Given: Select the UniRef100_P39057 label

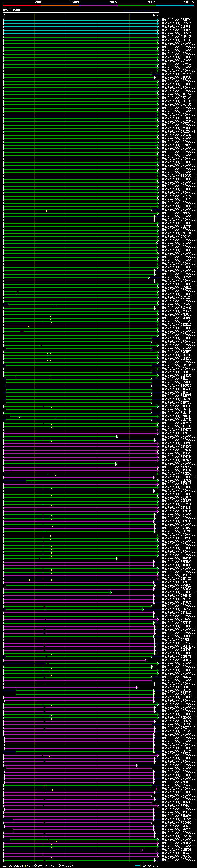Looking at the screenshot, I should tap(176, 785).
